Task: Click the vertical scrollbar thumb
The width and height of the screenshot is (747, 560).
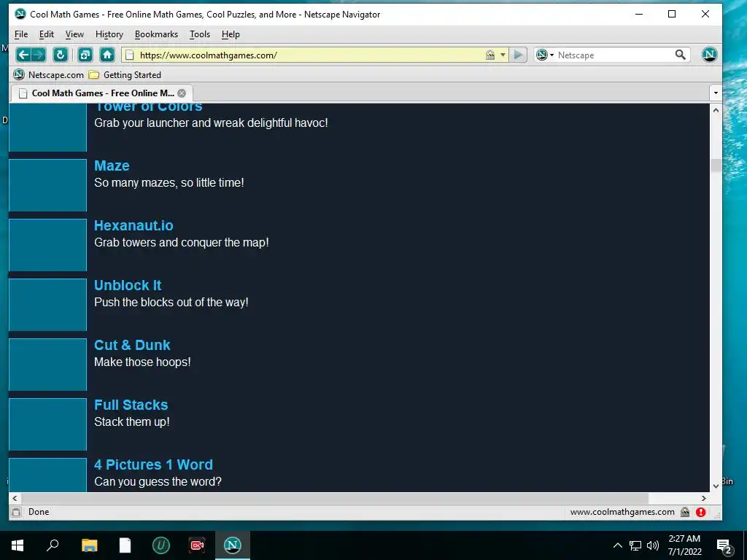Action: 716,166
